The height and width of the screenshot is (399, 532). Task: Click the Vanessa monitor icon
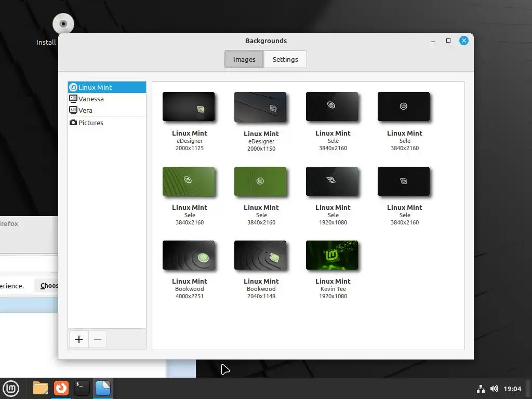[73, 99]
